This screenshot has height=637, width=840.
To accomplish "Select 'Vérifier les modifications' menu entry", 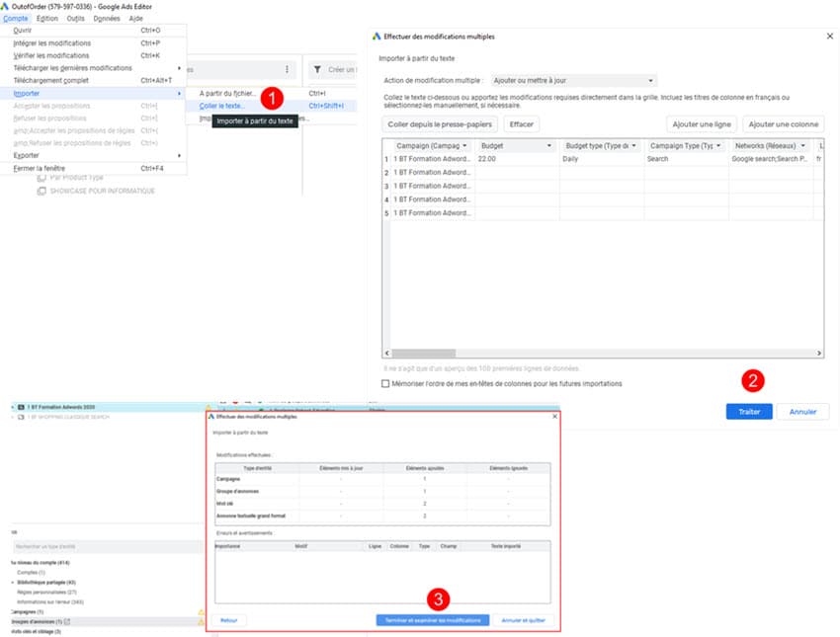I will coord(94,55).
